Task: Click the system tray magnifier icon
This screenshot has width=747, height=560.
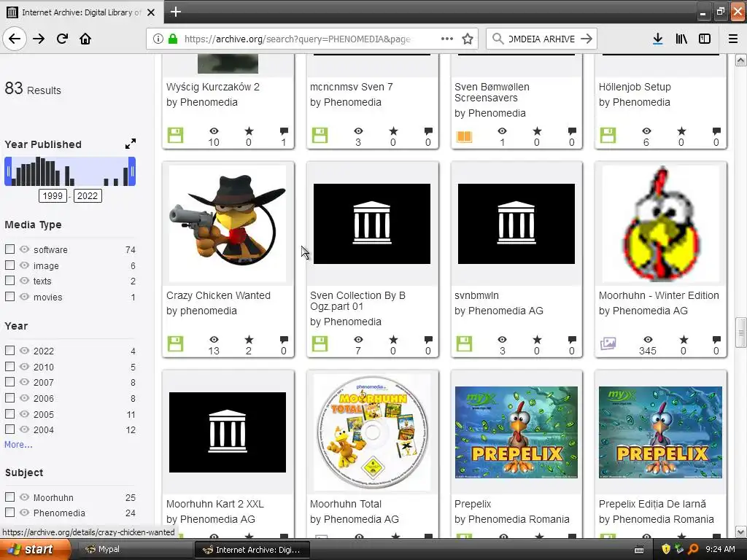Action: pyautogui.click(x=693, y=549)
